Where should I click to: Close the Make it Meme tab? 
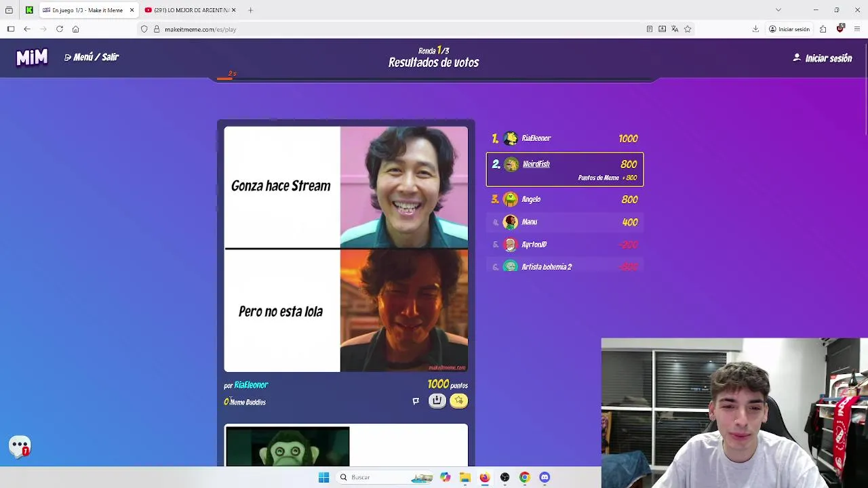coord(132,10)
